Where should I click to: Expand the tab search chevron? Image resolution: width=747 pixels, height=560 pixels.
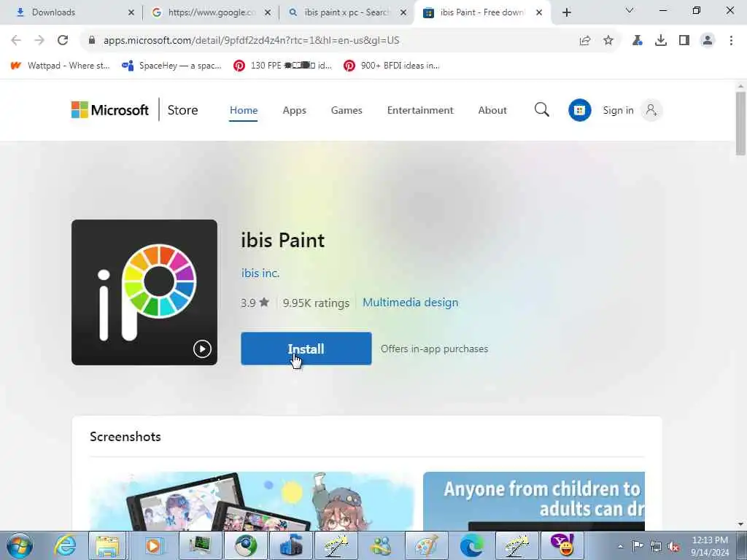click(x=630, y=10)
